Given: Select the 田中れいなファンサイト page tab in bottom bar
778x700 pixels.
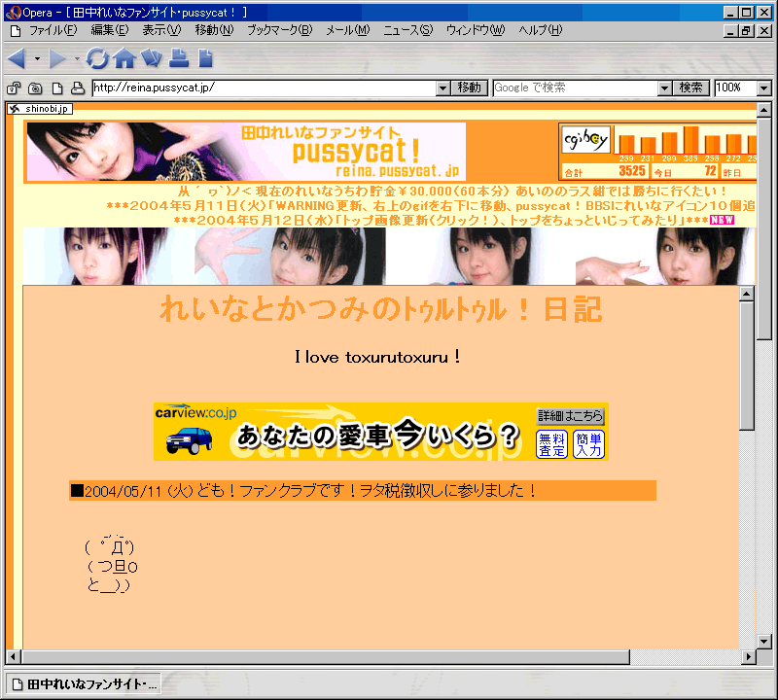Looking at the screenshot, I should coord(84,684).
